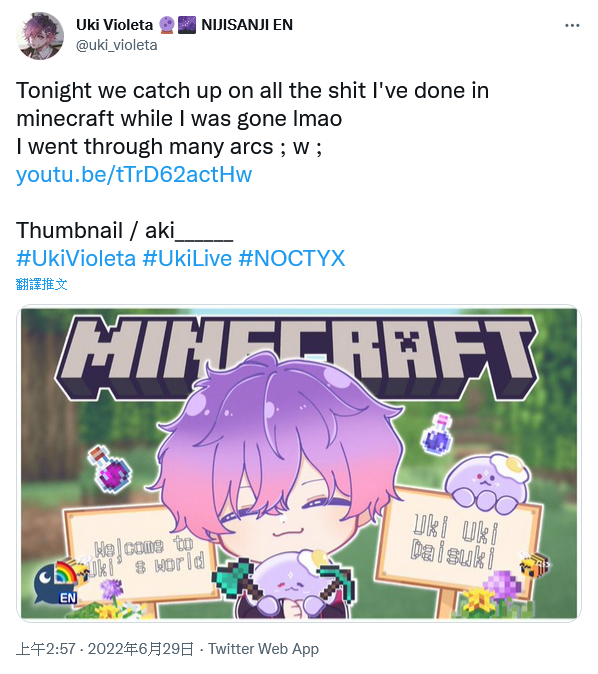Image resolution: width=598 pixels, height=674 pixels.
Task: Click the NIJISANJI EN logo in the thumbnail
Action: coord(57,582)
